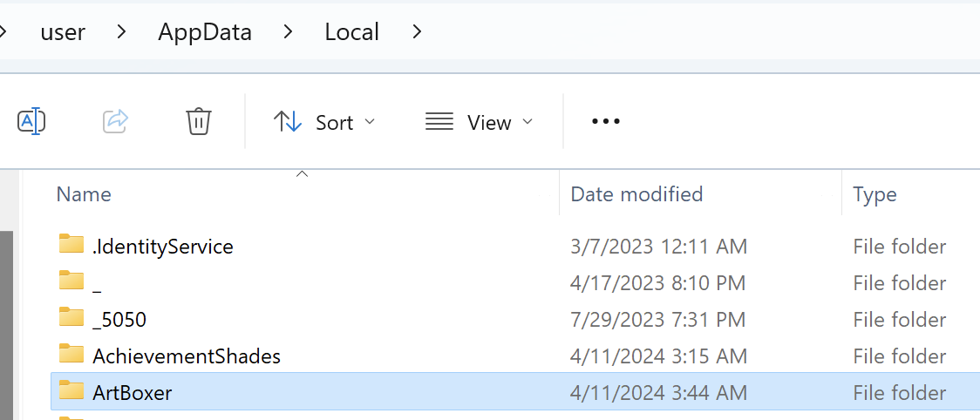Expand chevron after Local in address bar
980x420 pixels.
tap(417, 32)
